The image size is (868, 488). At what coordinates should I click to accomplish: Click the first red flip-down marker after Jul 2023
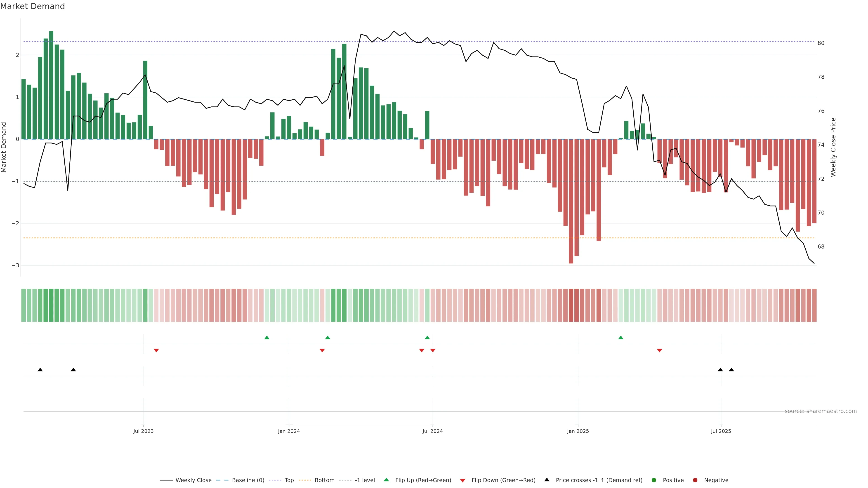156,351
